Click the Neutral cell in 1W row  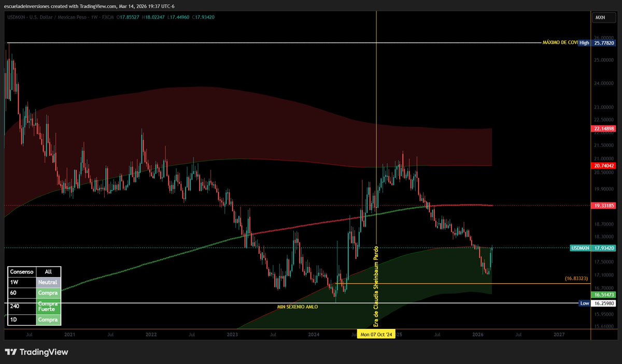click(49, 282)
